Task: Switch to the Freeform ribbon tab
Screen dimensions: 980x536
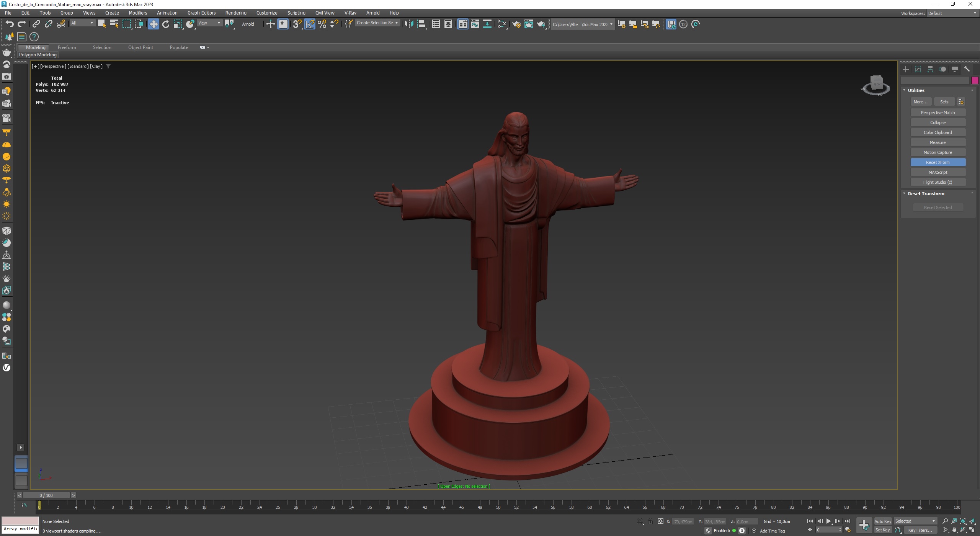Action: 67,47
